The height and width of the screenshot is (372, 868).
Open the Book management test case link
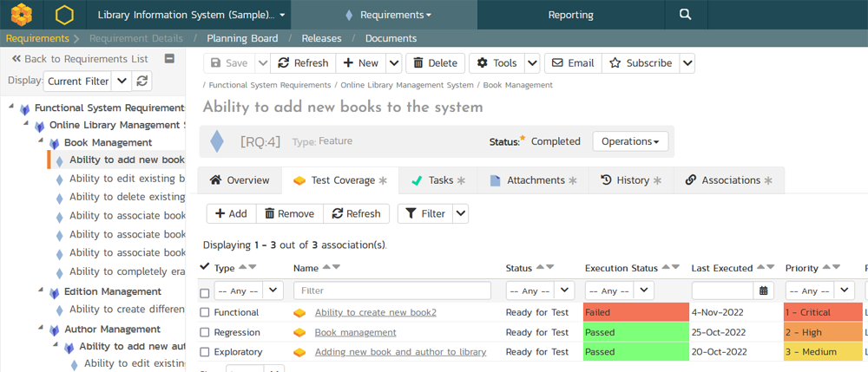(355, 332)
